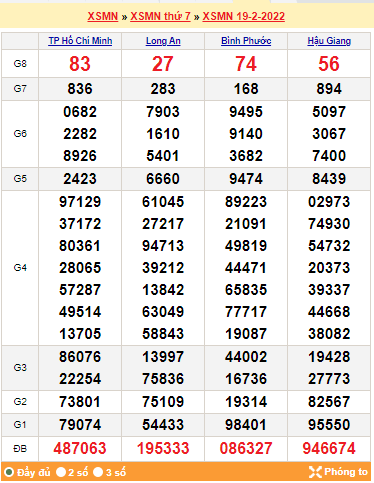Click the Phóng to label text
The height and width of the screenshot is (483, 374).
[346, 472]
